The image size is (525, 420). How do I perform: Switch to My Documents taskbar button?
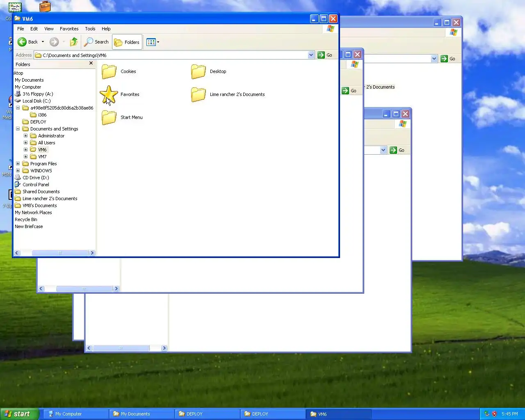[x=141, y=414]
